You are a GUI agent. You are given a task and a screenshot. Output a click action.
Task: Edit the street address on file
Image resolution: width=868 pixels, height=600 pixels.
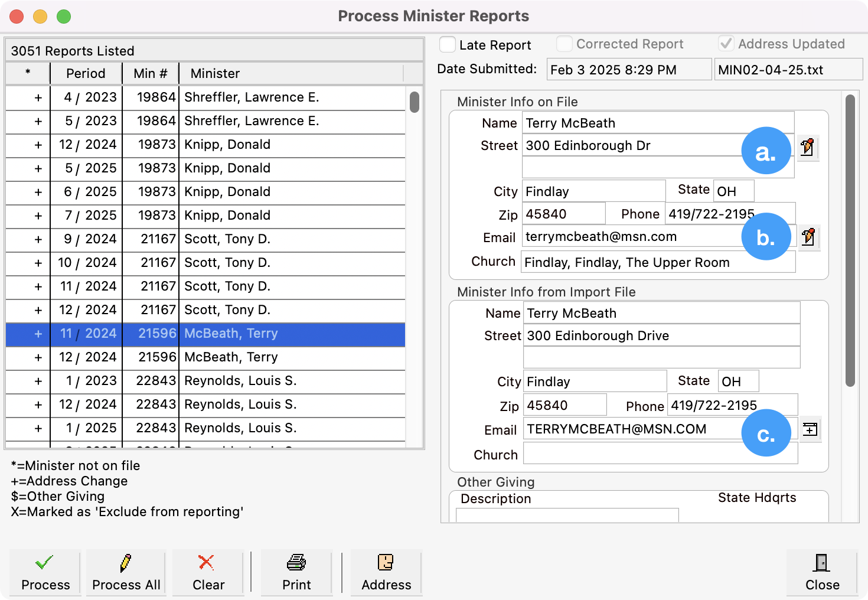[x=808, y=148]
